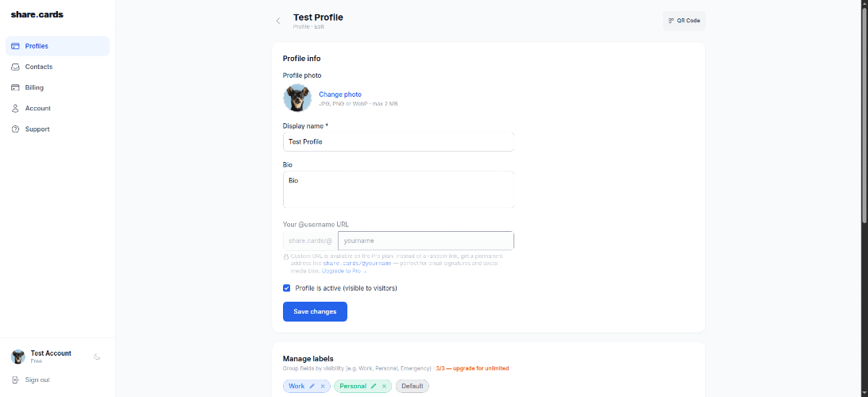The height and width of the screenshot is (397, 868).
Task: Edit the Personal label with pencil icon
Action: (x=374, y=386)
